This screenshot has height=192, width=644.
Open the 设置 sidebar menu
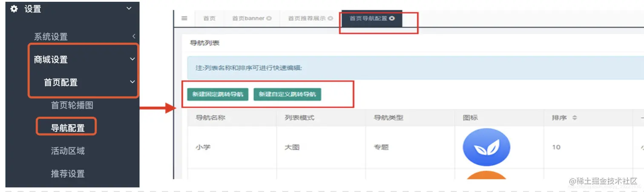point(33,9)
